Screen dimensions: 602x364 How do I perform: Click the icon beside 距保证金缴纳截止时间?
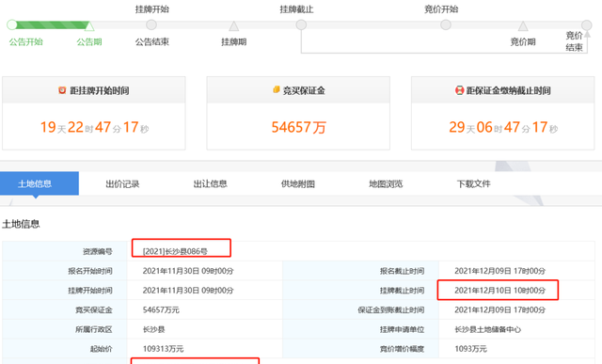pos(459,90)
